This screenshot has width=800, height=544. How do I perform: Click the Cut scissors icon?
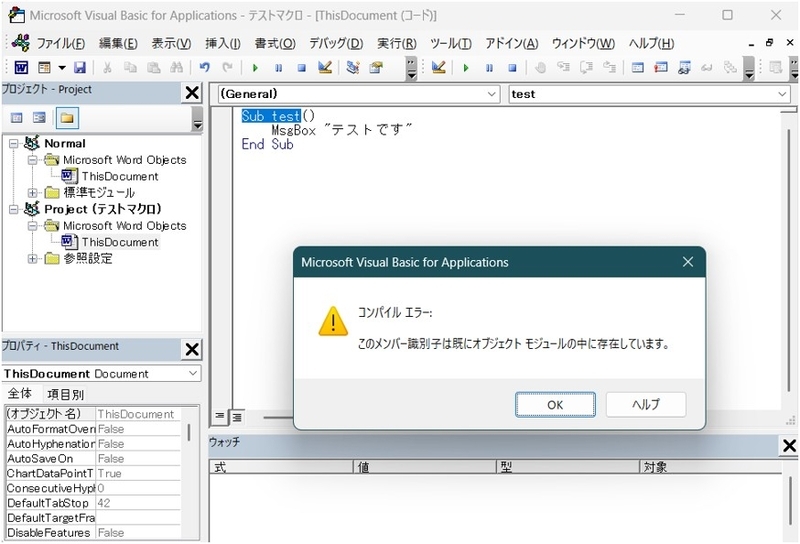click(x=107, y=67)
